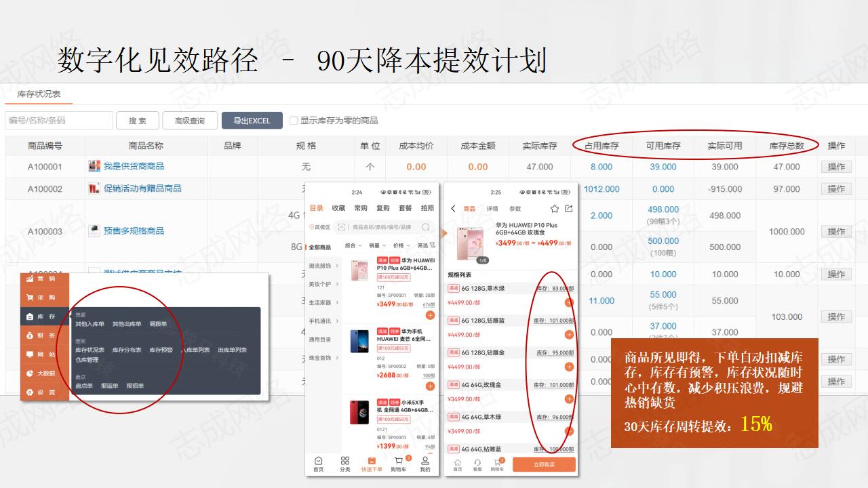The height and width of the screenshot is (488, 868).
Task: Add 6G 128G 钻雕蓝 spec with plus icon
Action: click(x=569, y=335)
